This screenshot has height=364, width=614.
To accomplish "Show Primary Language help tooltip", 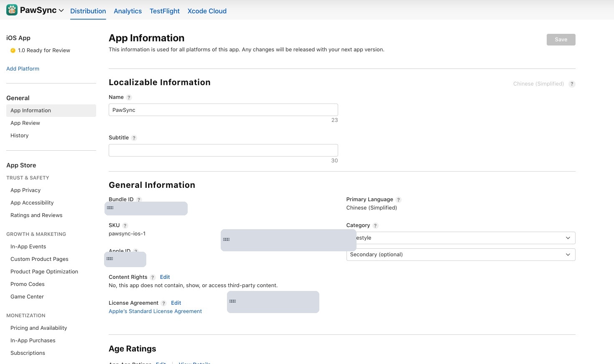I will coord(398,200).
